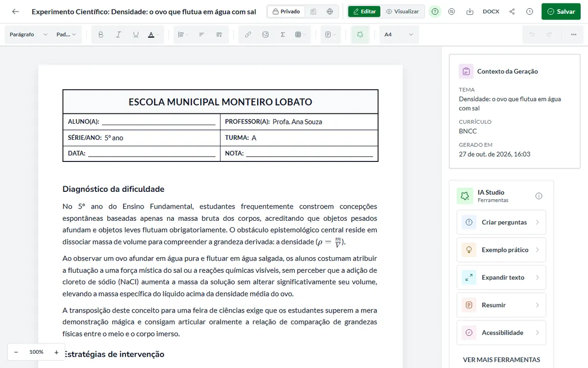Export the document as DOCX
The height and width of the screenshot is (368, 588).
click(x=491, y=11)
